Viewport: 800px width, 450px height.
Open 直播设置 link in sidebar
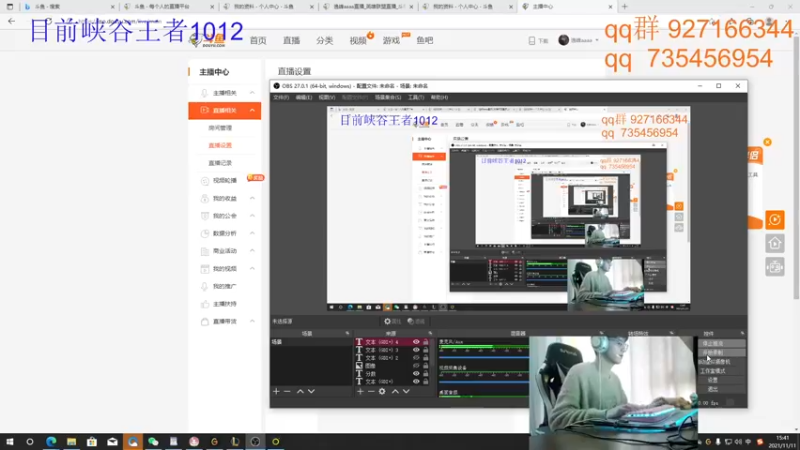[x=220, y=145]
